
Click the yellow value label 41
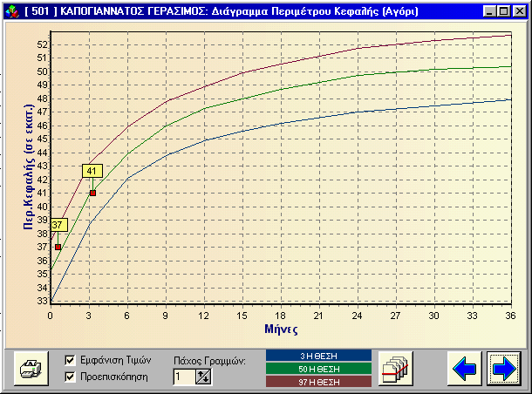pos(92,171)
